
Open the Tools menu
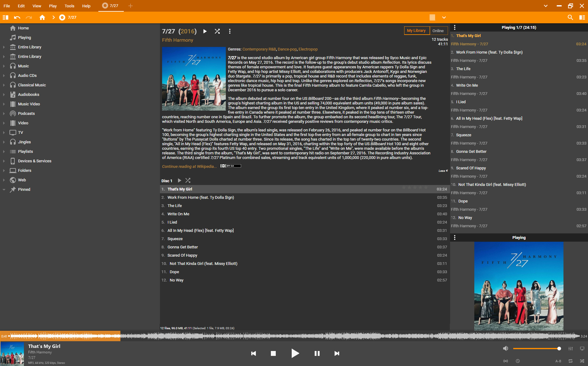click(x=69, y=6)
